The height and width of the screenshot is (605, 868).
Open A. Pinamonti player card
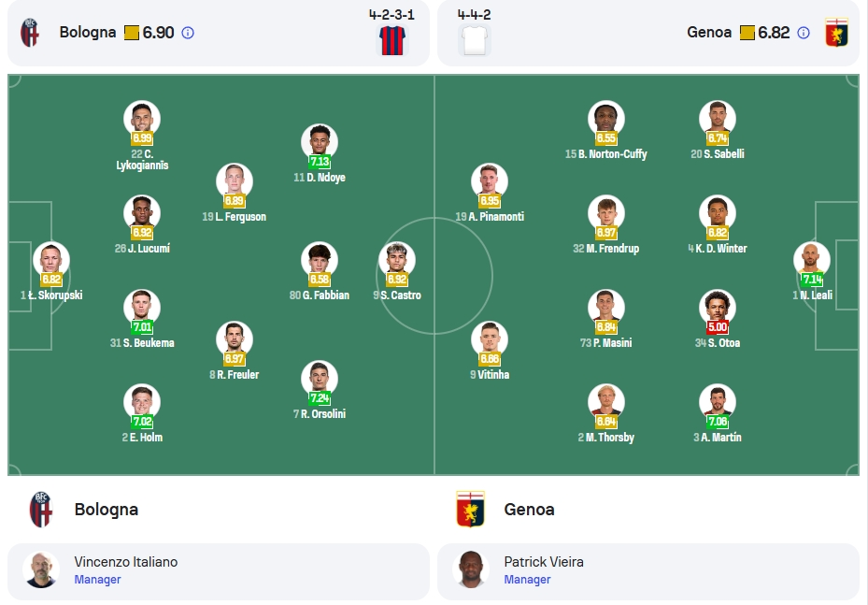[x=490, y=193]
